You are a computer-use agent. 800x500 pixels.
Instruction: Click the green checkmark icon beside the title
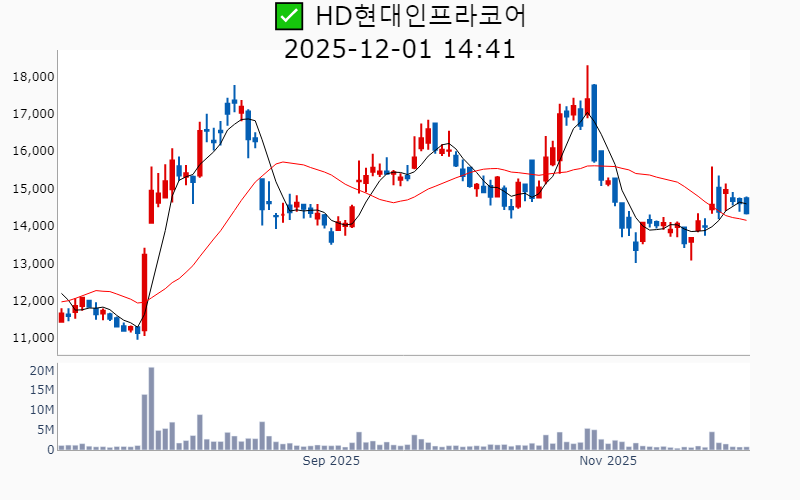(288, 16)
